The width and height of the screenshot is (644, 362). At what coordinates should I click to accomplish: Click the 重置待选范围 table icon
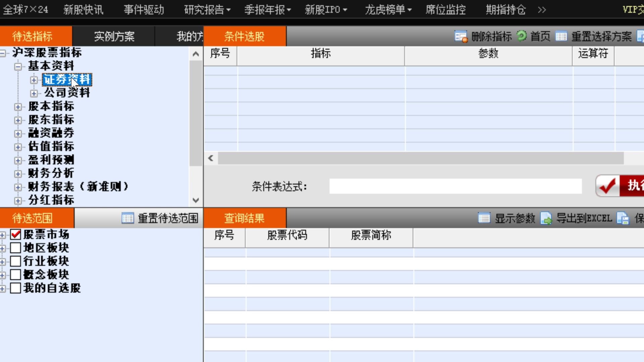pyautogui.click(x=128, y=218)
